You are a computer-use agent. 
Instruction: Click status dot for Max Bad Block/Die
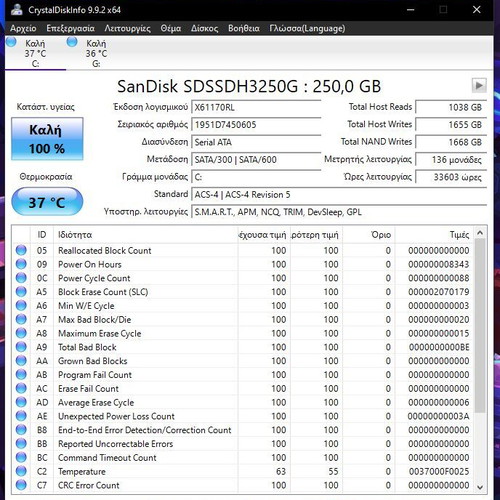(x=21, y=319)
